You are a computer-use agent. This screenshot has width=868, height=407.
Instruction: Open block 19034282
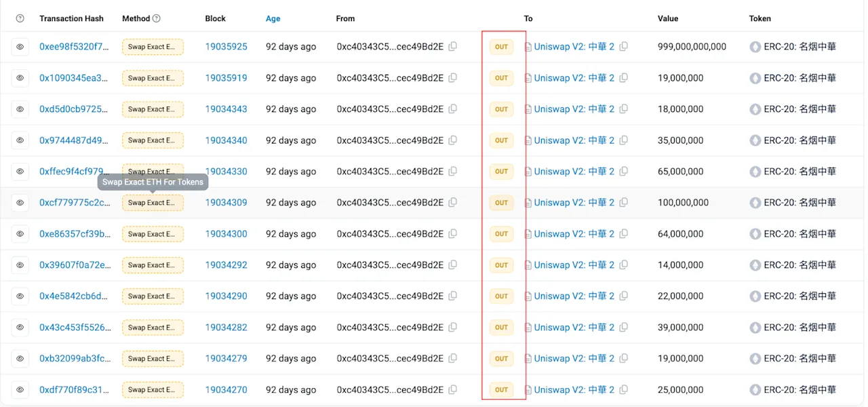(x=226, y=328)
